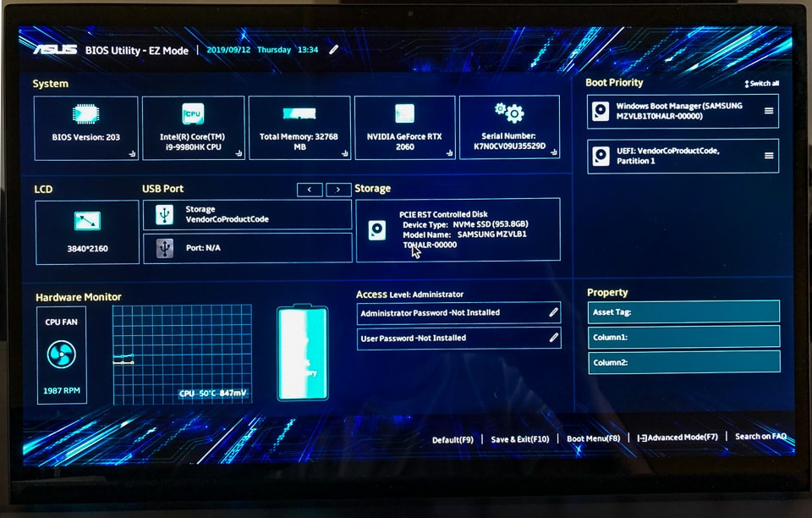Click the time 13:34
812x518 pixels.
(308, 50)
